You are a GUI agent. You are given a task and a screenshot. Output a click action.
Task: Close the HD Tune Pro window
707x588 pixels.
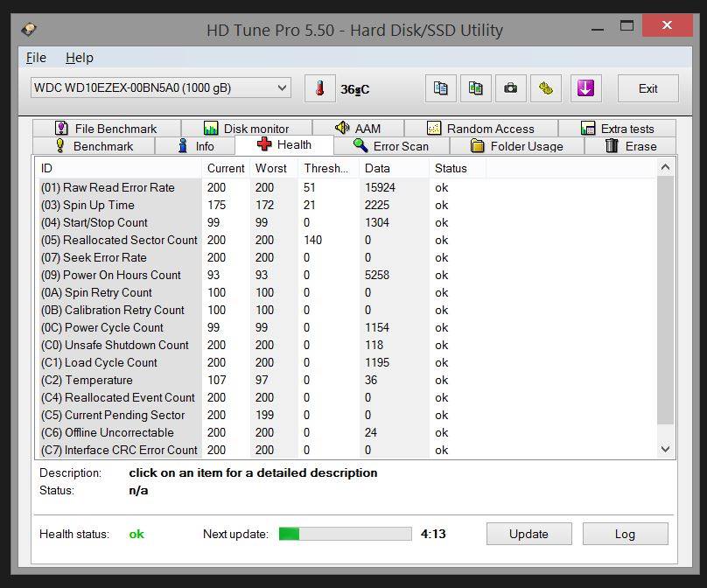tap(668, 25)
